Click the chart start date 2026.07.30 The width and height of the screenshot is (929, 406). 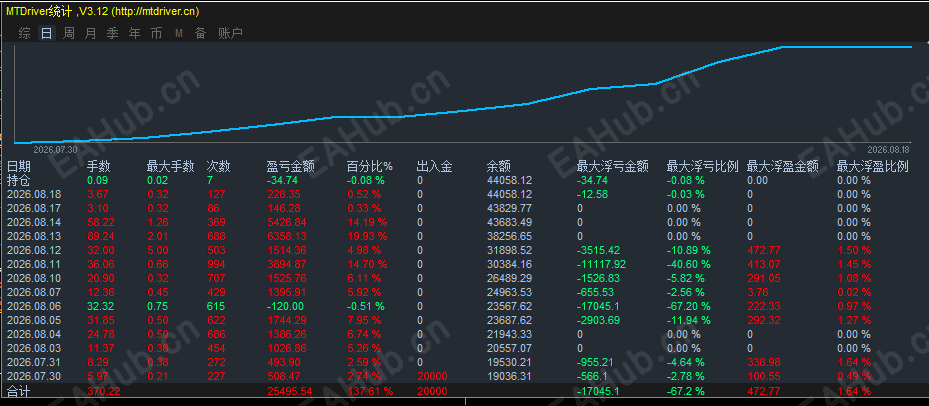coord(55,149)
